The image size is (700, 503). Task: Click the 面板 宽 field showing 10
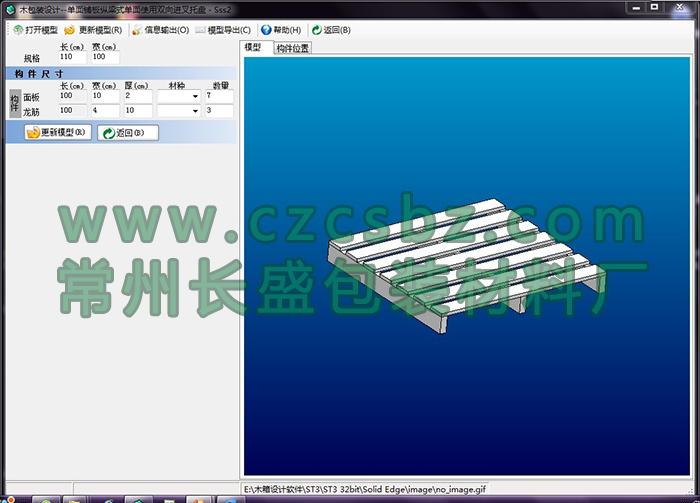coord(105,96)
